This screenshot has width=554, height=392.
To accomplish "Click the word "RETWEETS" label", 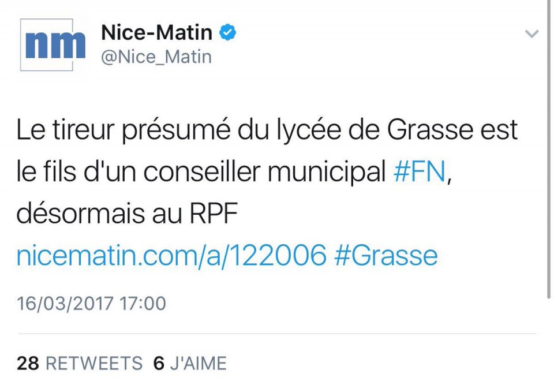I will coord(93,363).
